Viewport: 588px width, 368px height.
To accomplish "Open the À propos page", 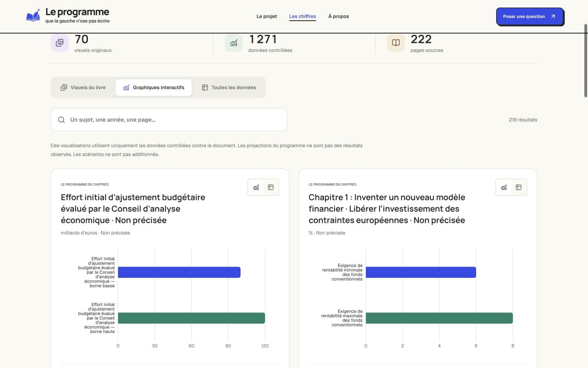I will (x=339, y=16).
